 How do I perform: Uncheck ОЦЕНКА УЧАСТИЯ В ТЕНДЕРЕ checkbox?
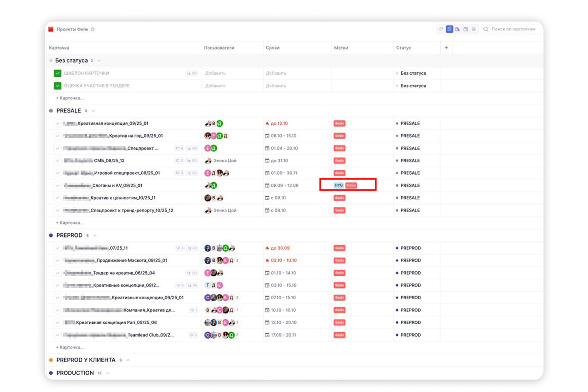[58, 86]
